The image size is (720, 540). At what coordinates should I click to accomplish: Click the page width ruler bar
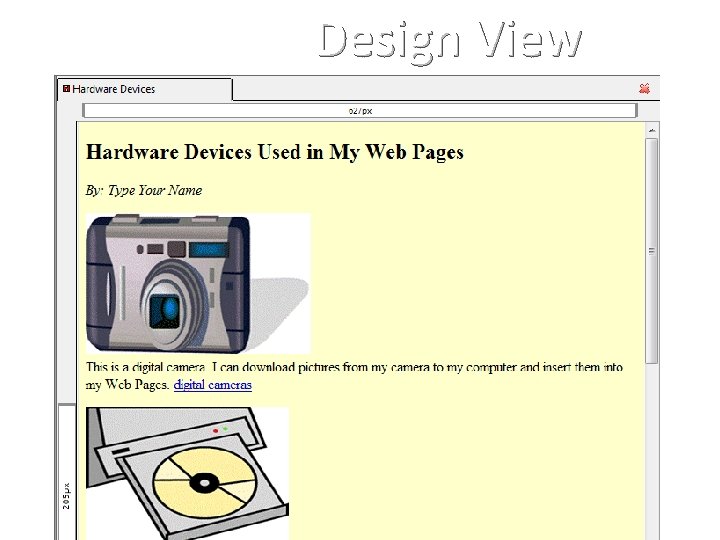[360, 111]
